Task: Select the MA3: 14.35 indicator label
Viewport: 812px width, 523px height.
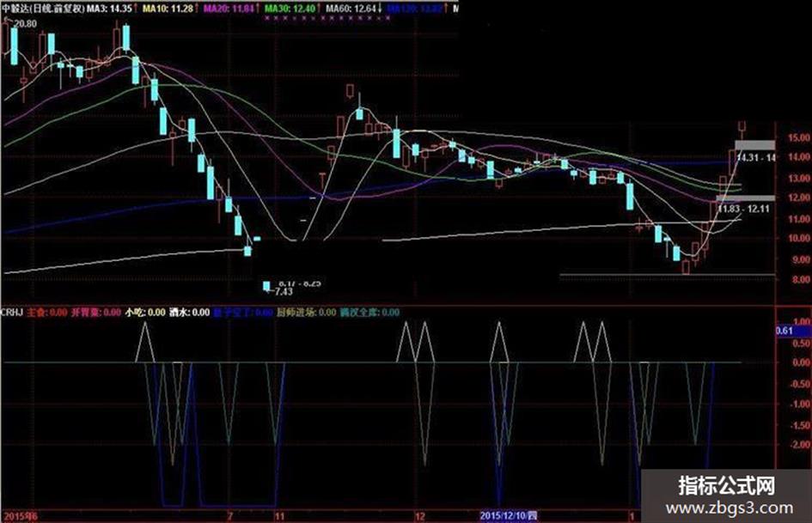Action: point(109,9)
